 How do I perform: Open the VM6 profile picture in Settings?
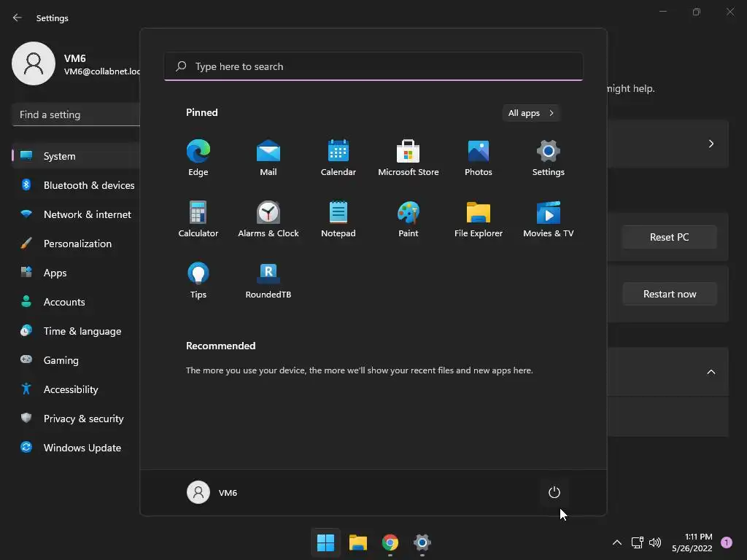click(x=34, y=63)
